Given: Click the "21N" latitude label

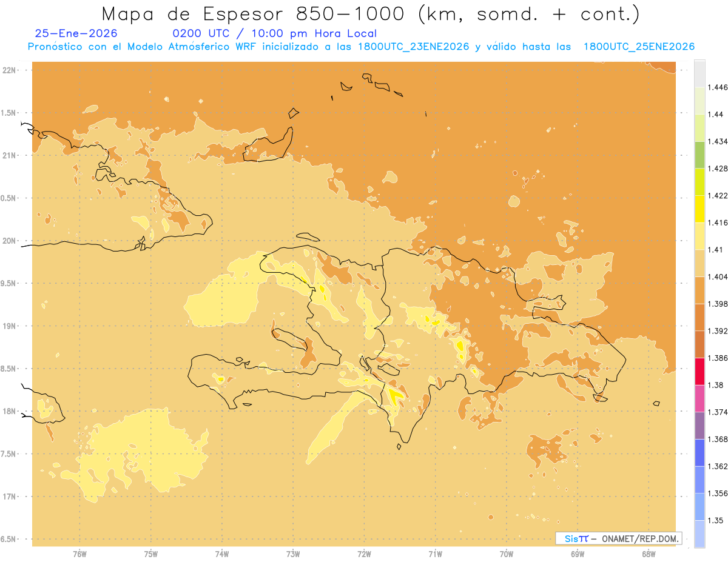Looking at the screenshot, I should [x=8, y=156].
